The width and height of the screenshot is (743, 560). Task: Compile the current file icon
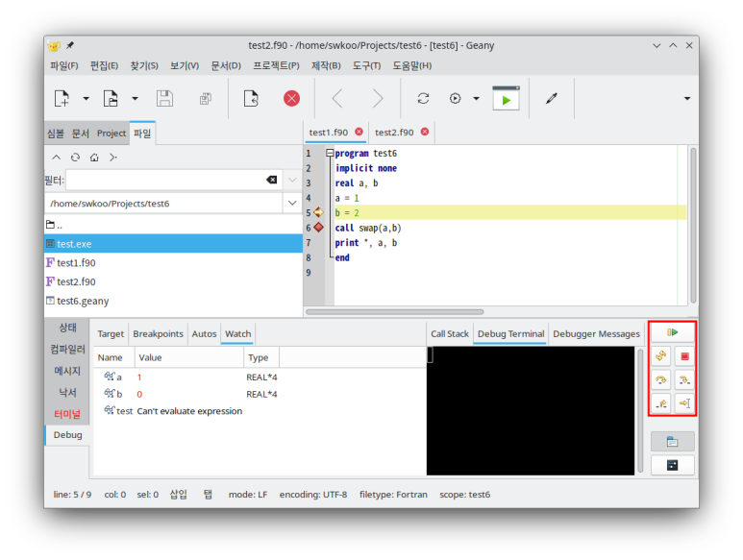[x=423, y=99]
